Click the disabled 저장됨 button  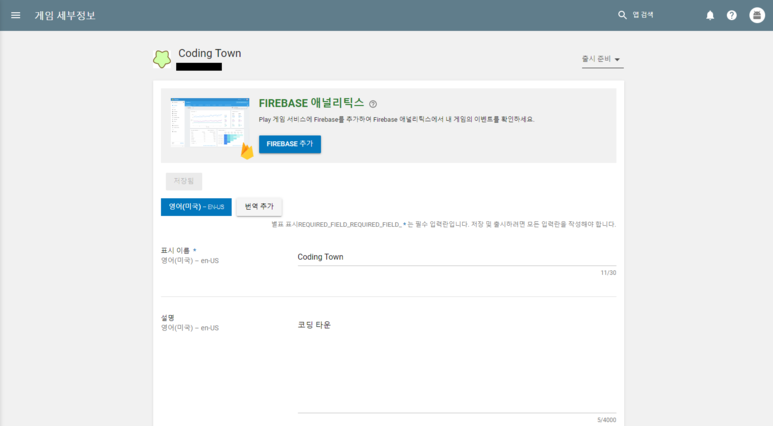pyautogui.click(x=184, y=181)
